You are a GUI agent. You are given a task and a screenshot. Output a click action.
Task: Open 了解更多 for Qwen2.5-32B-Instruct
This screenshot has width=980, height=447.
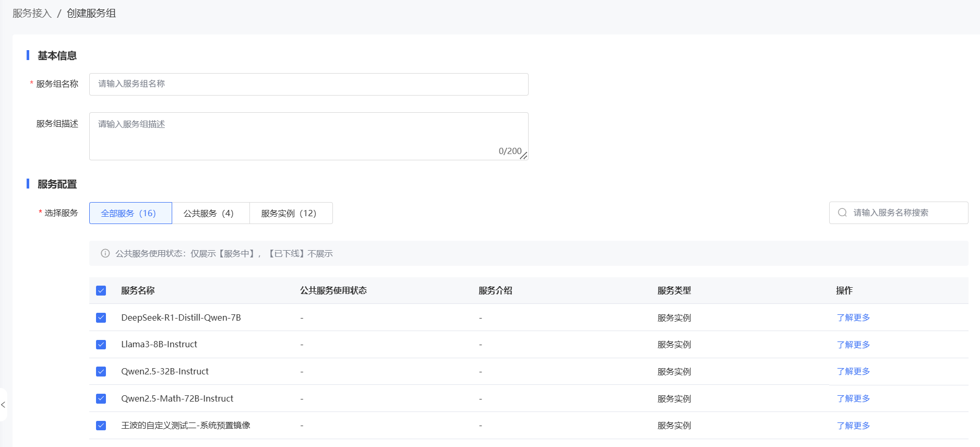(853, 371)
